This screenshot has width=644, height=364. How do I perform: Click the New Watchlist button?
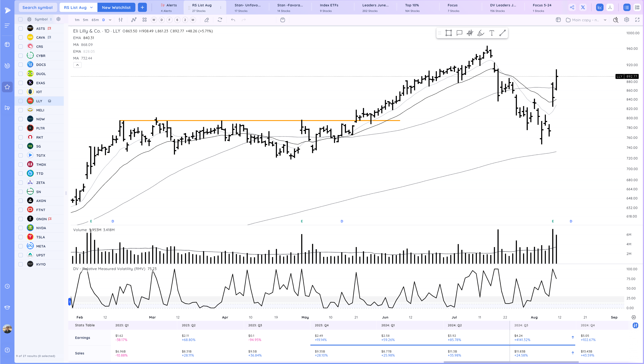click(116, 8)
